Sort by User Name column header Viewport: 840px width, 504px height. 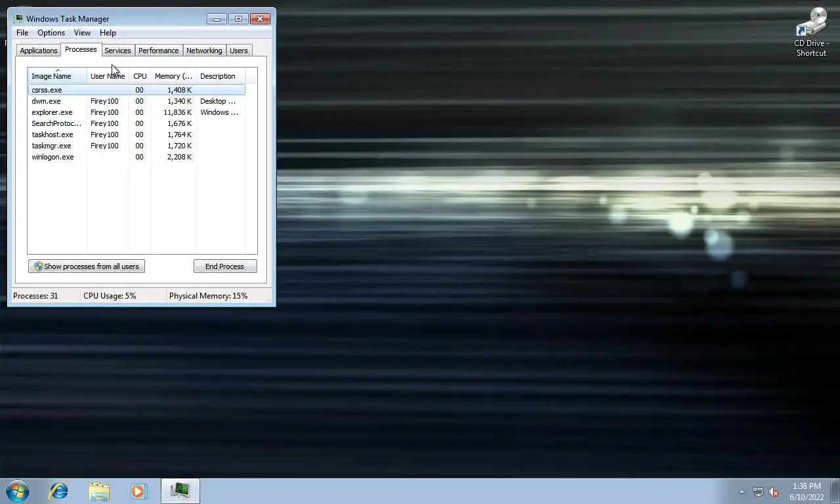tap(108, 76)
